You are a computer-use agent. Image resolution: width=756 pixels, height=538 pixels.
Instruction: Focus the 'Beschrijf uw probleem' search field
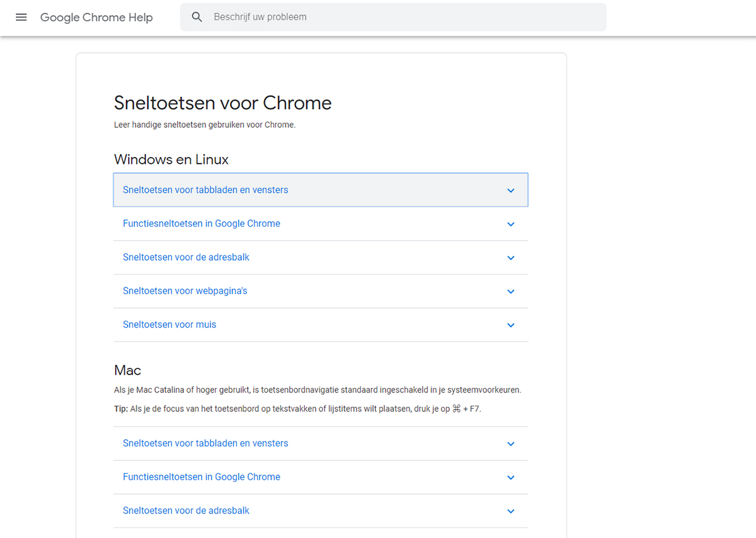tap(393, 17)
